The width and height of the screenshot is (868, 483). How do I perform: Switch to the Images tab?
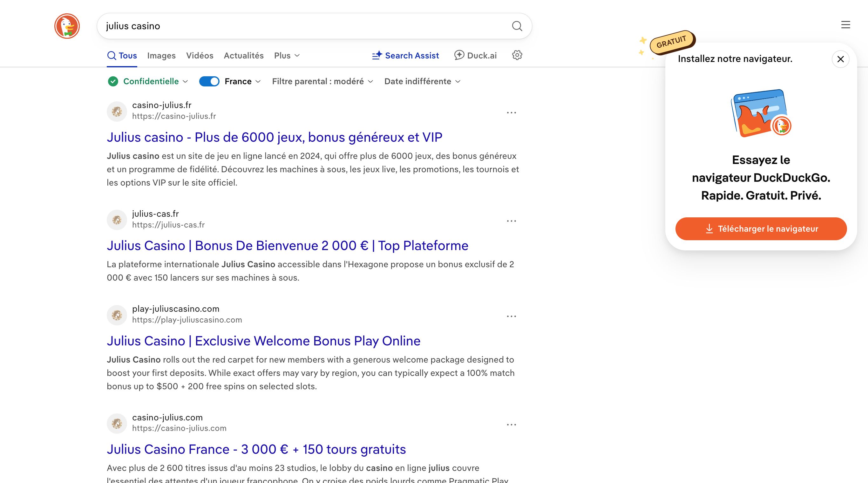(x=161, y=55)
